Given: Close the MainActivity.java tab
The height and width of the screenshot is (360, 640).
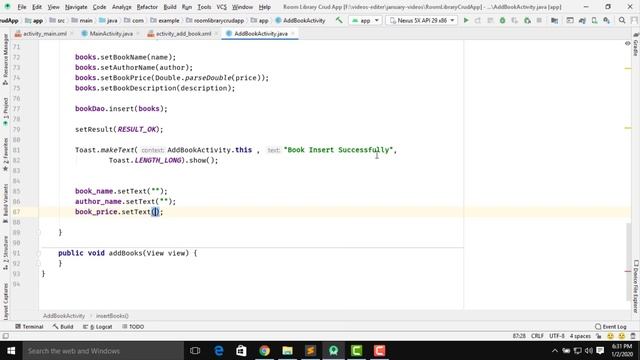Looking at the screenshot, I should pos(138,33).
